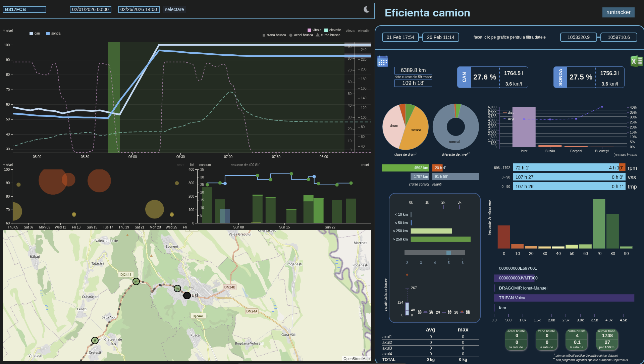The height and width of the screenshot is (364, 644).
Task: Click the numar frane counter badge
Action: [x=607, y=340]
